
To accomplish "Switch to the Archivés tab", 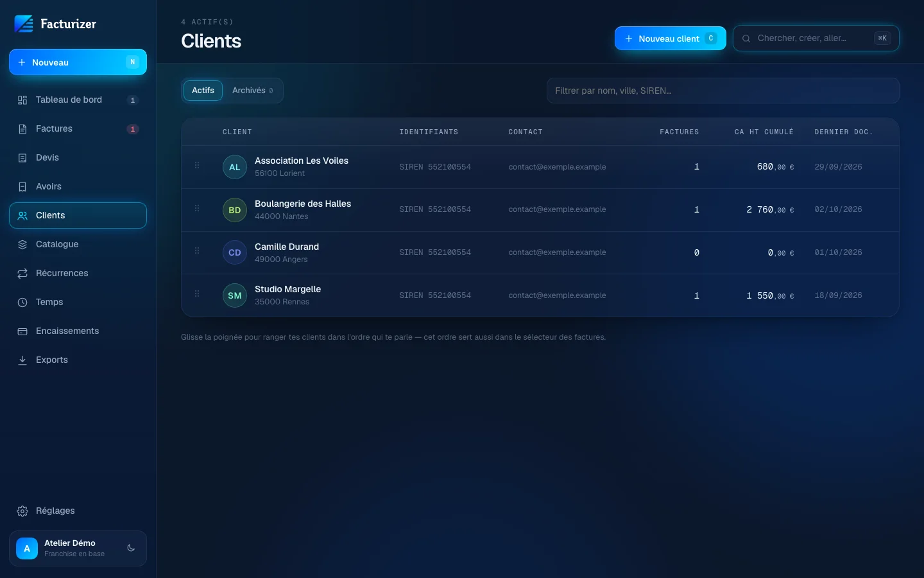I will tap(253, 91).
